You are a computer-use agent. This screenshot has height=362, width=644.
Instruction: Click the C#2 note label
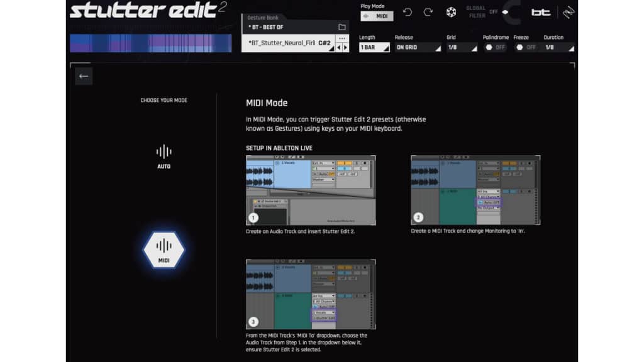325,43
